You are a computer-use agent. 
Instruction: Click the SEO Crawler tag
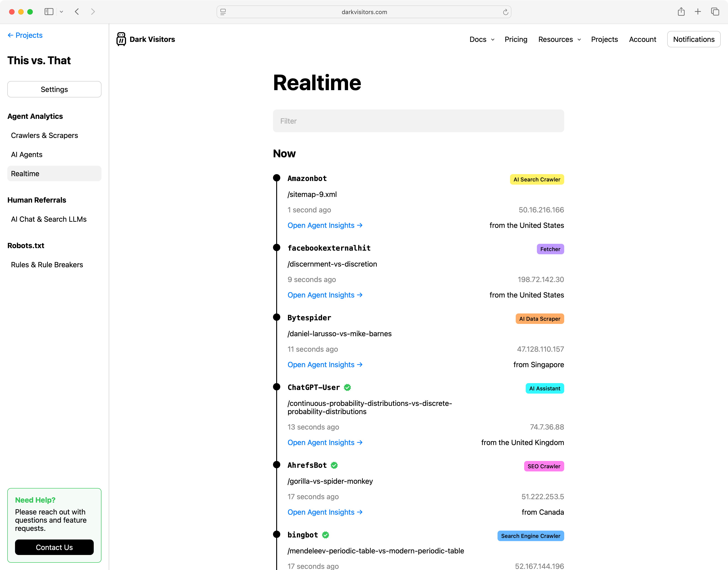(x=544, y=466)
